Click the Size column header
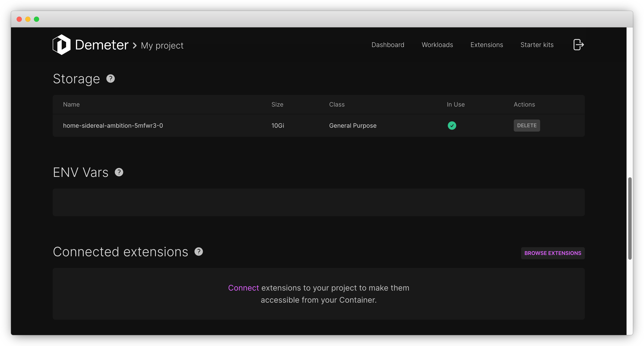This screenshot has width=644, height=346. click(277, 104)
